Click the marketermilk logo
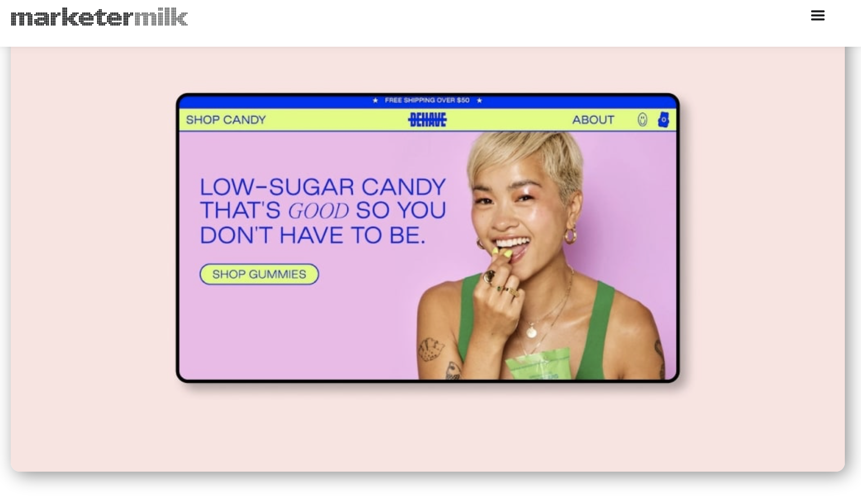 click(x=99, y=17)
